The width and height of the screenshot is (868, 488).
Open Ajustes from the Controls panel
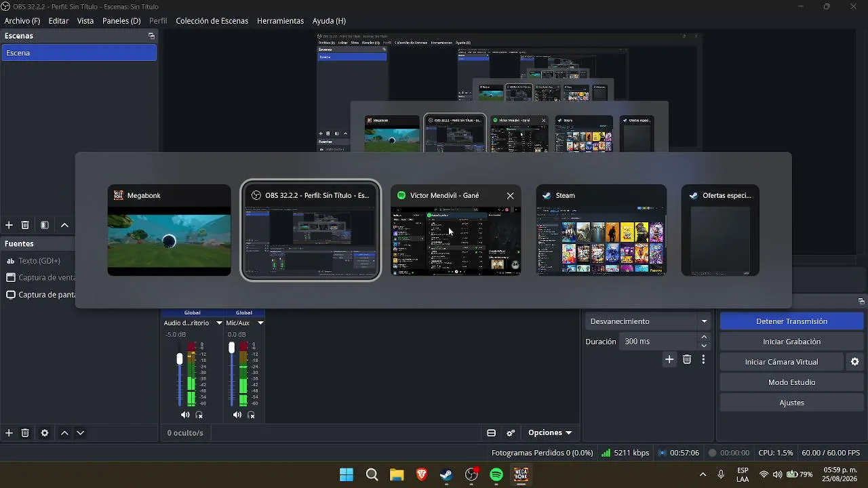[791, 403]
